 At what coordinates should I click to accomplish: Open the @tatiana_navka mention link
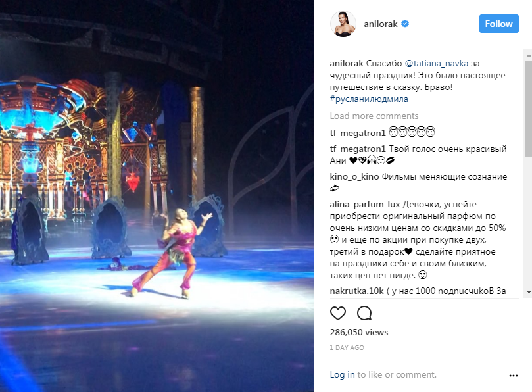point(437,63)
